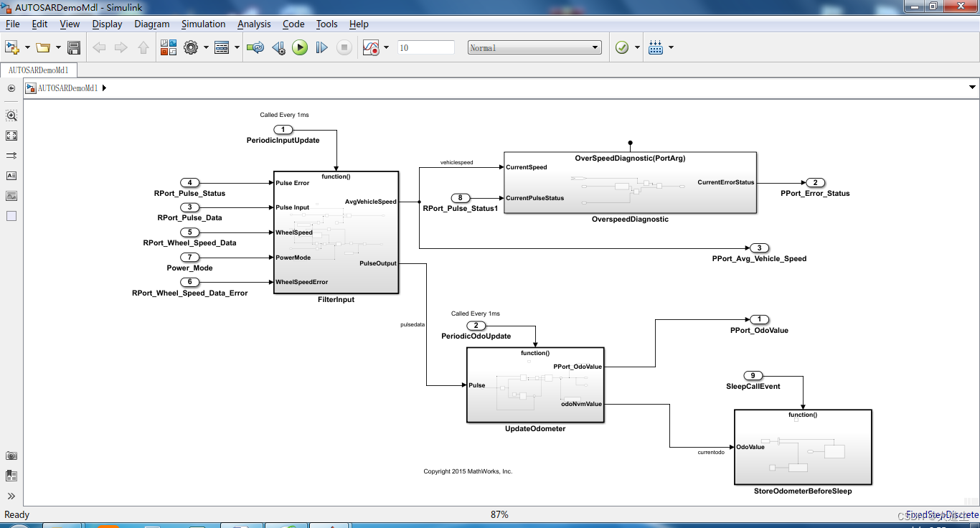
Task: Run the simulation with the green play button
Action: click(x=299, y=47)
